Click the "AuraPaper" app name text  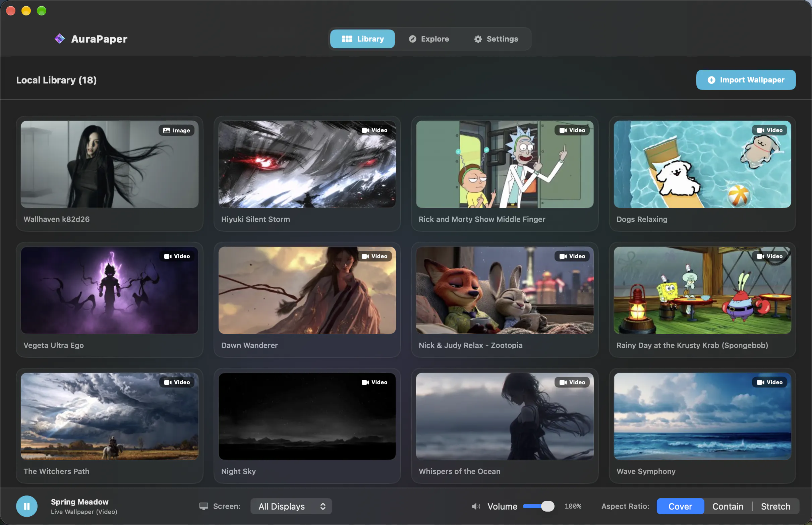pyautogui.click(x=99, y=39)
